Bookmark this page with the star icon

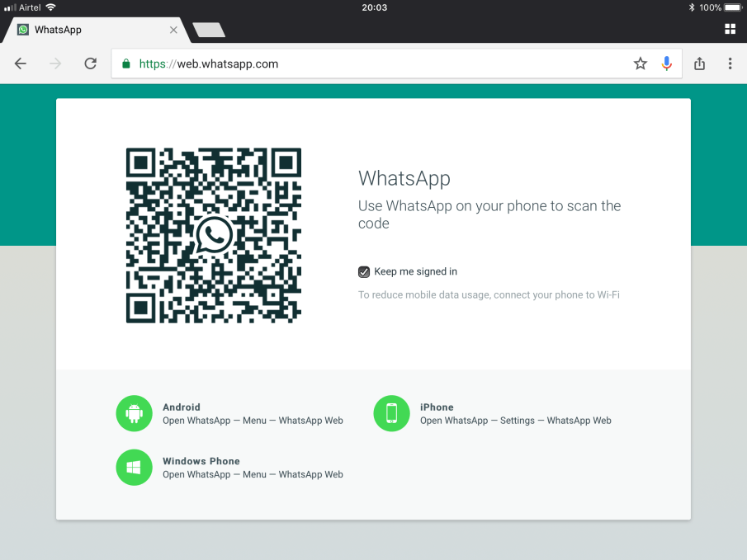[641, 64]
